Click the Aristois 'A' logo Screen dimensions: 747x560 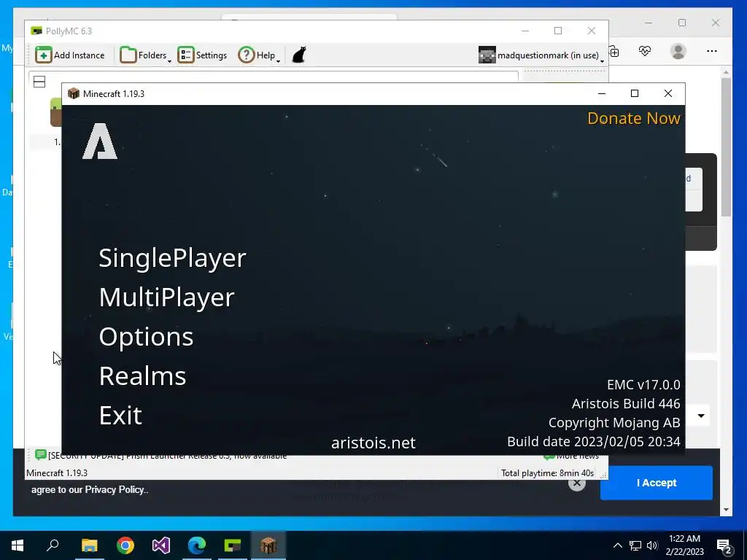(99, 141)
